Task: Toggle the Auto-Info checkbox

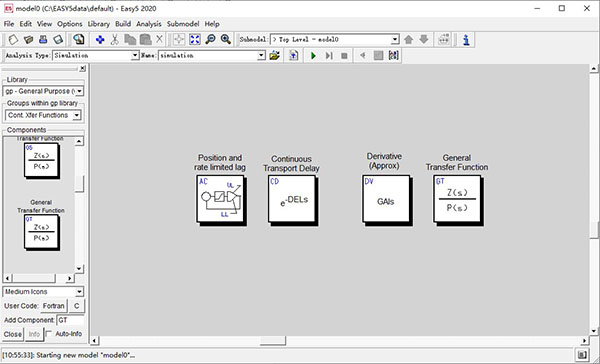Action: 49,334
